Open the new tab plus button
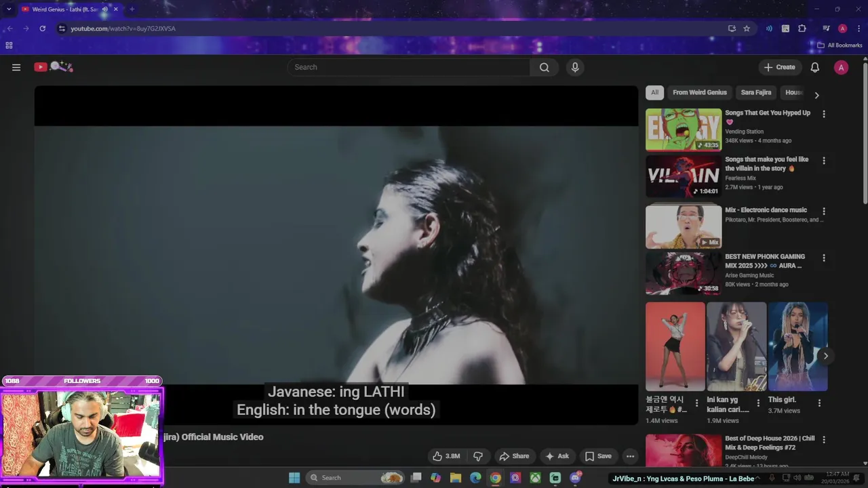The width and height of the screenshot is (868, 488). 132,9
